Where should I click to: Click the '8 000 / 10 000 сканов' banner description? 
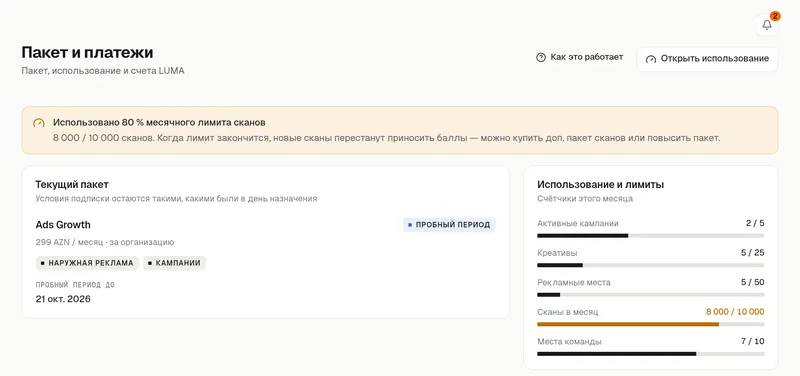click(x=386, y=138)
